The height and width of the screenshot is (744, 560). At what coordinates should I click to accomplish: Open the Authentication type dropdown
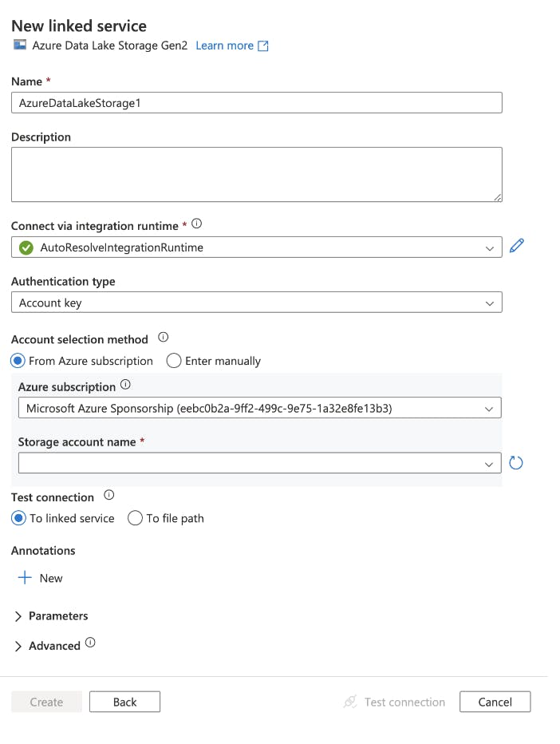pyautogui.click(x=256, y=303)
